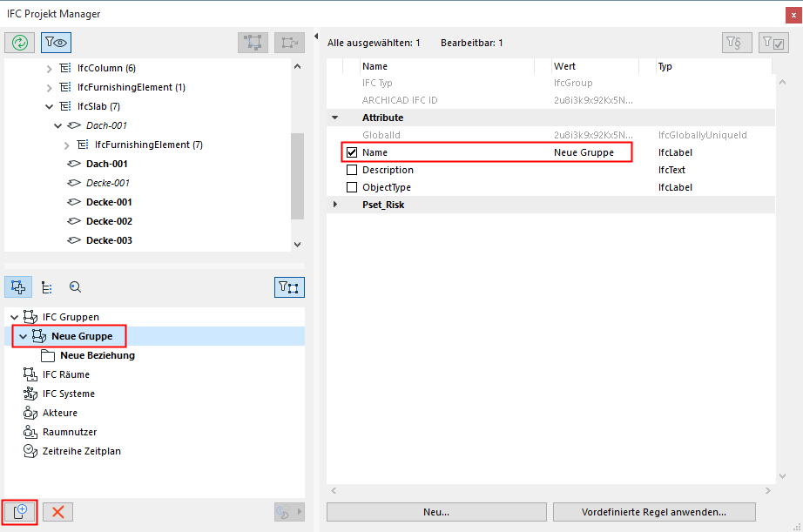Click the properties horizontal scroll right arrow
This screenshot has height=532, width=803.
767,490
